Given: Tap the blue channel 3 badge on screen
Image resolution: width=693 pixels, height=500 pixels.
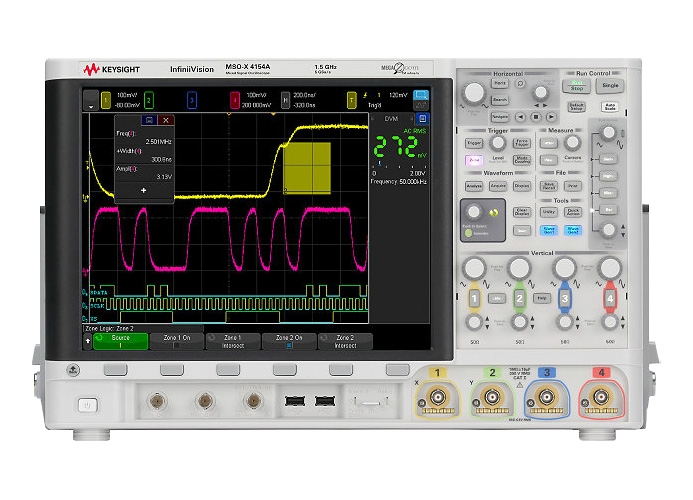Looking at the screenshot, I should pyautogui.click(x=192, y=100).
